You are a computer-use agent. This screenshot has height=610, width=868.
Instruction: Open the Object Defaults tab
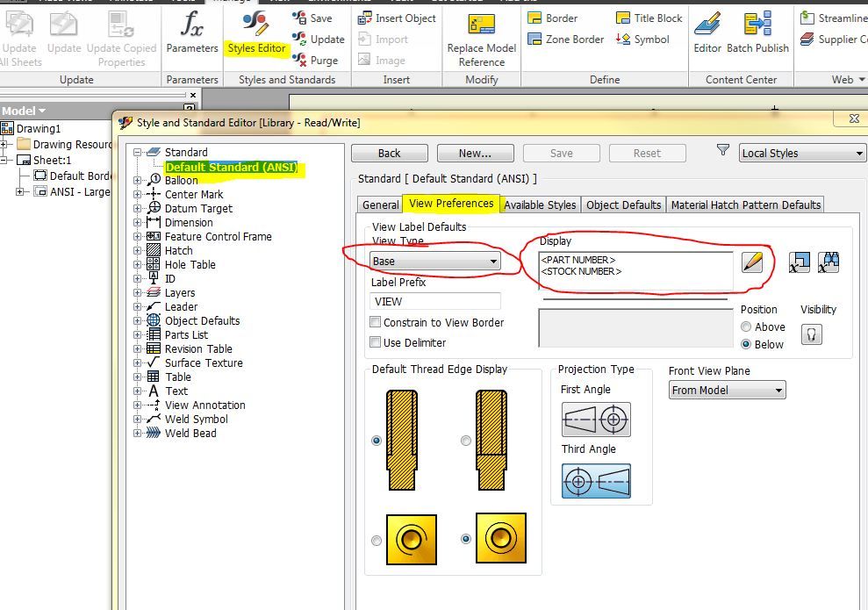[623, 205]
